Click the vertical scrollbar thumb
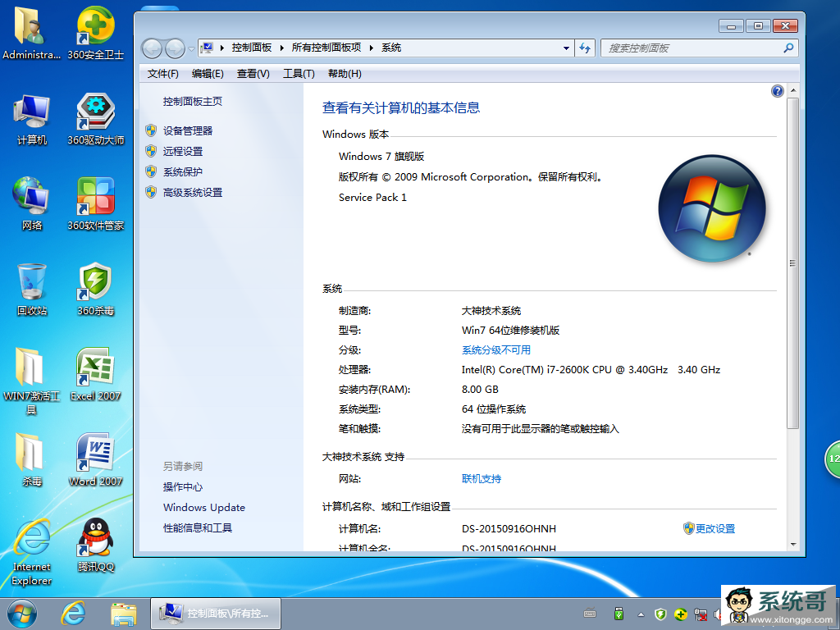The image size is (840, 630). 793,262
